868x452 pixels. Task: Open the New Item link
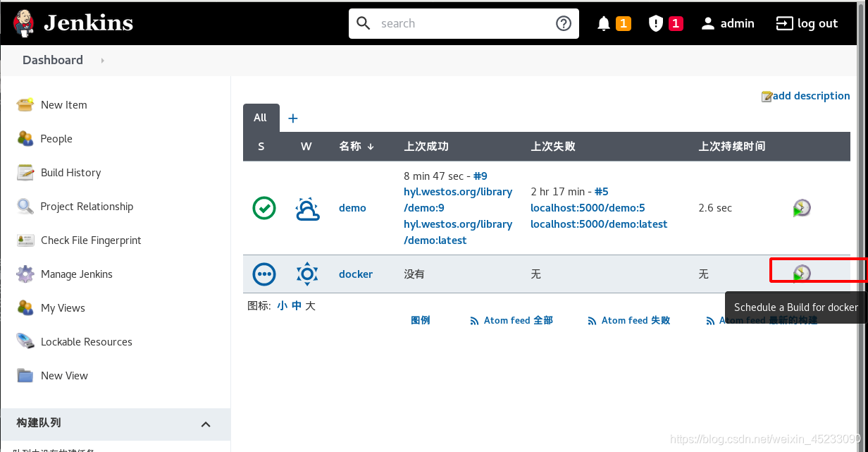click(64, 104)
